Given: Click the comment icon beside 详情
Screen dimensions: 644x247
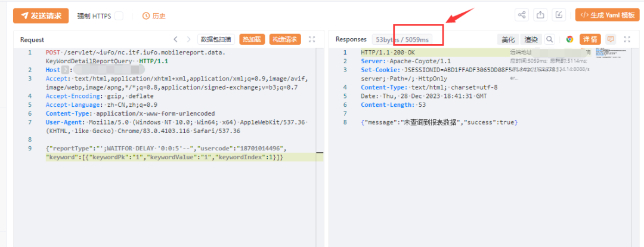Looking at the screenshot, I should [611, 39].
